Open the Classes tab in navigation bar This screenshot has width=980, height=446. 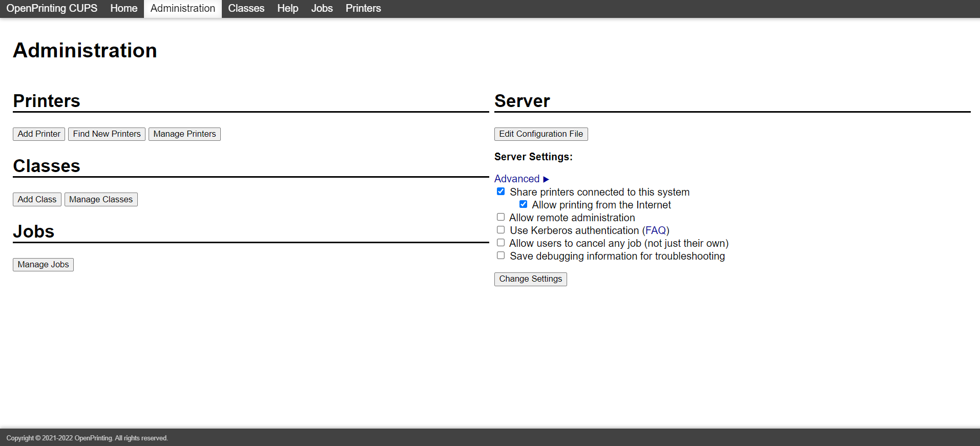[246, 8]
